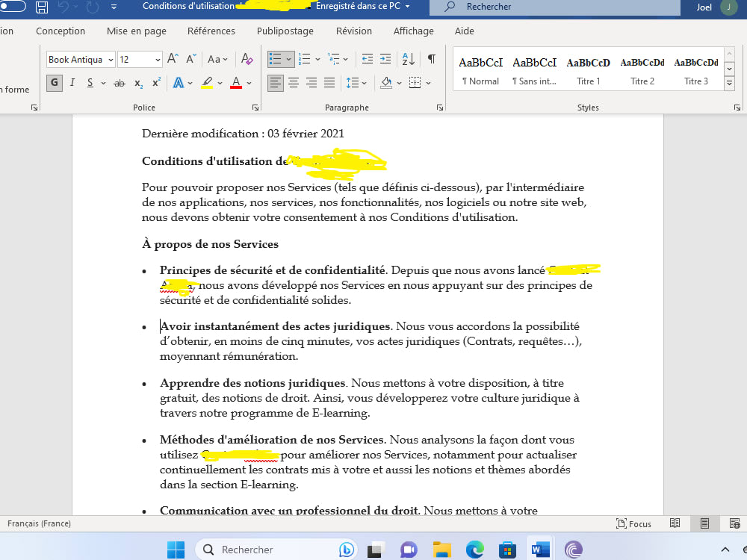Apply strikethrough to text
Screen dimensions: 747x560
coord(120,84)
